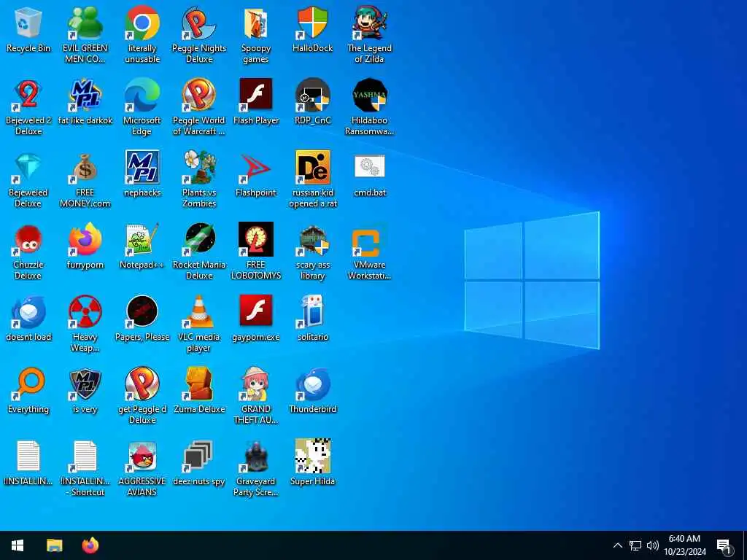Select the is very MPI shield icon
The image size is (747, 560).
click(85, 384)
